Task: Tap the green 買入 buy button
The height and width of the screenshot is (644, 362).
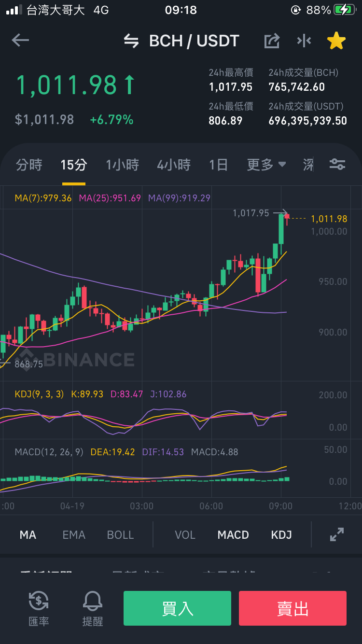Action: tap(177, 608)
